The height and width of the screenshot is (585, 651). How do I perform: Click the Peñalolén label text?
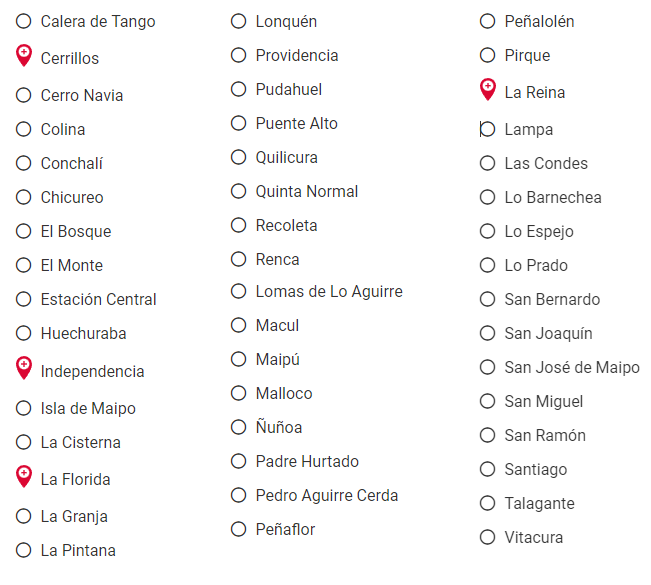point(539,21)
